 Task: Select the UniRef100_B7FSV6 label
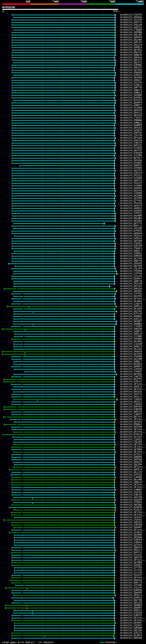[131, 314]
